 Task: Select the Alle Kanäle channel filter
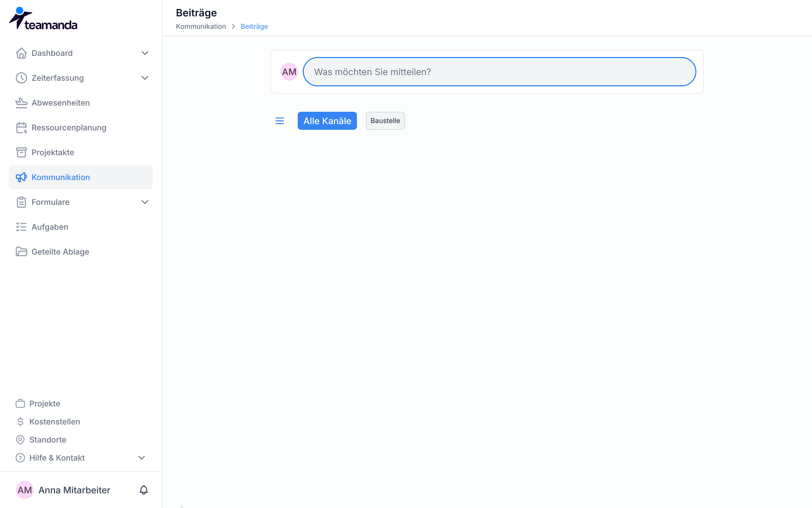pos(327,121)
